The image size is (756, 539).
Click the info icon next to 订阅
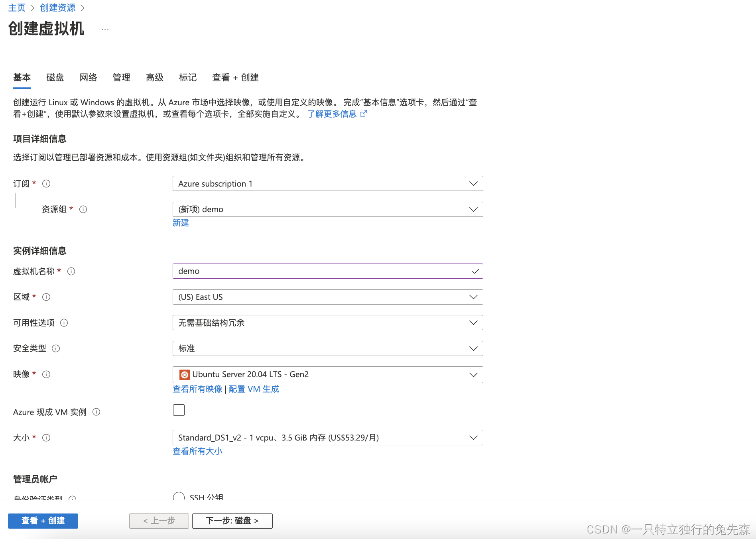[46, 183]
